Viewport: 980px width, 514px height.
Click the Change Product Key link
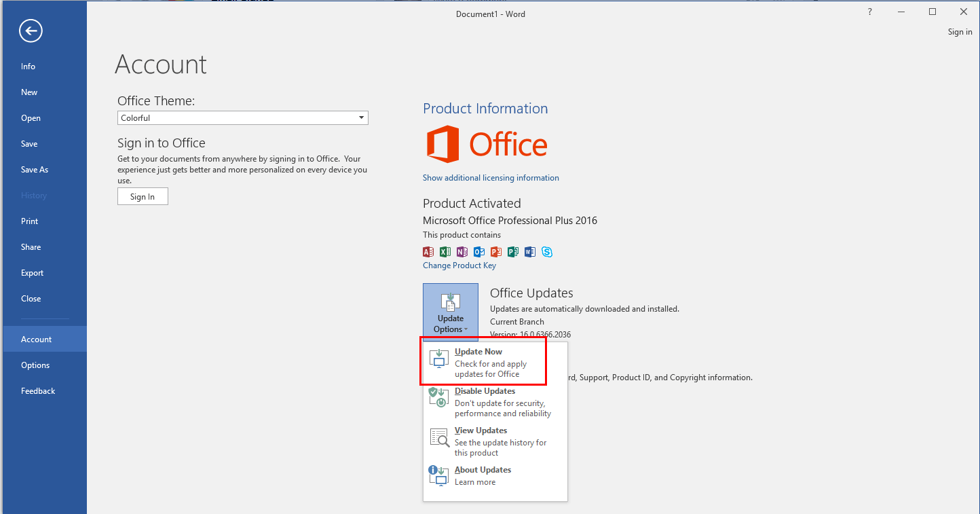[x=459, y=265]
